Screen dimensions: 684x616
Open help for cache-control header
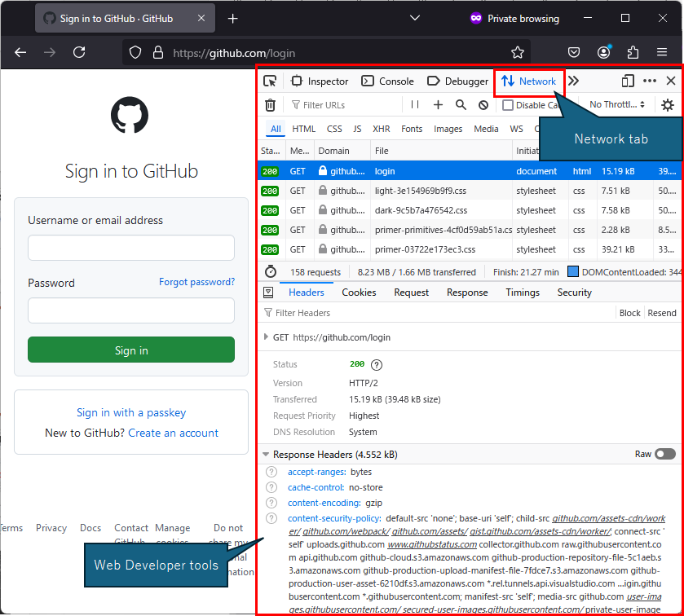(271, 487)
